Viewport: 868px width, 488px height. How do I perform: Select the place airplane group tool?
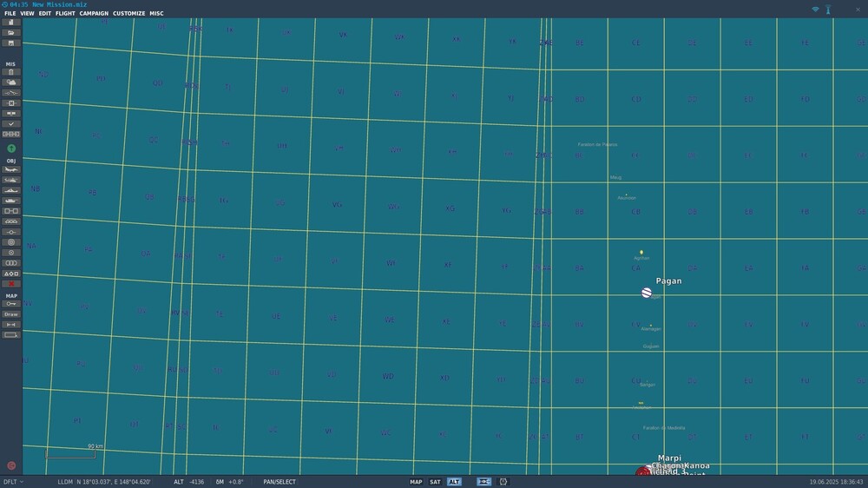[x=11, y=169]
